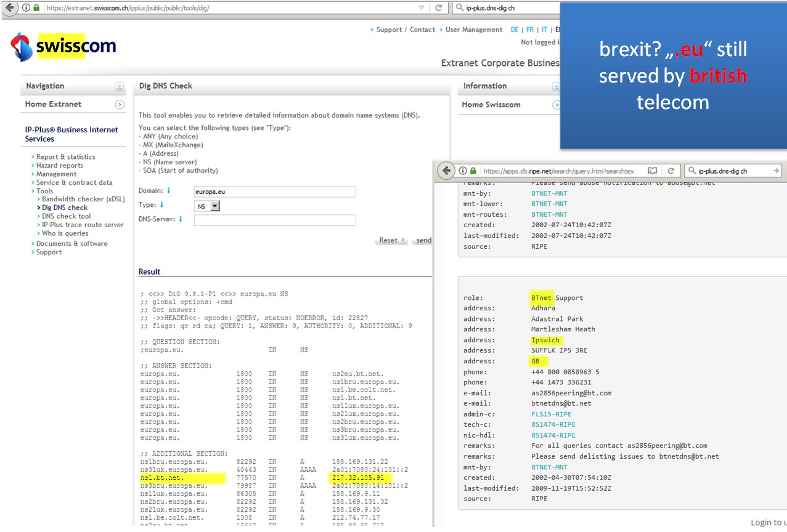Click the as2856peering@bt.com e-mail value

pos(571,393)
